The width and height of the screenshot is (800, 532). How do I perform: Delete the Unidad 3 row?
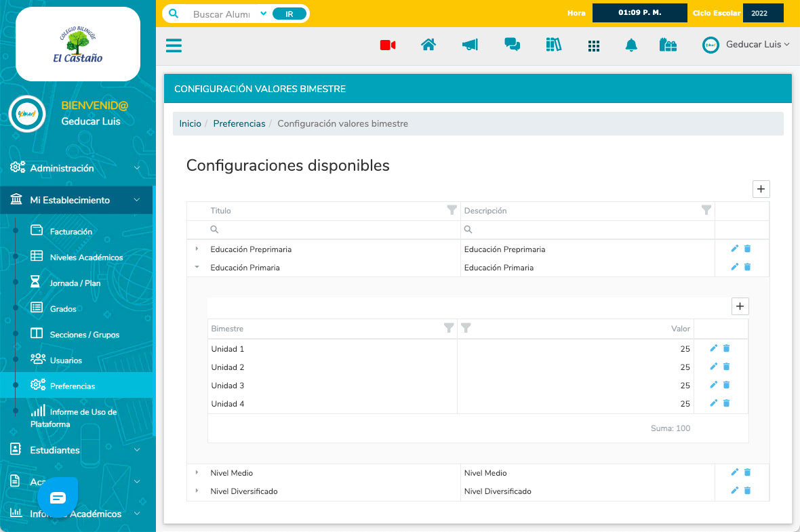[x=727, y=384]
